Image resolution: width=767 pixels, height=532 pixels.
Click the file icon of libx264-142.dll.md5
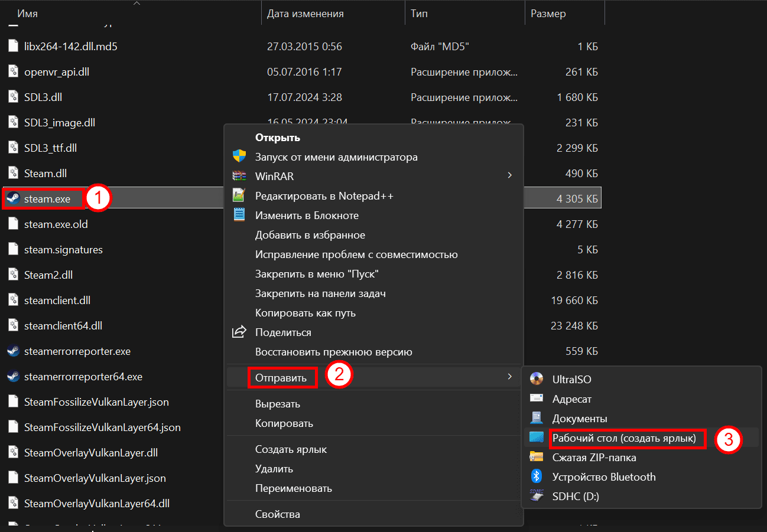14,46
